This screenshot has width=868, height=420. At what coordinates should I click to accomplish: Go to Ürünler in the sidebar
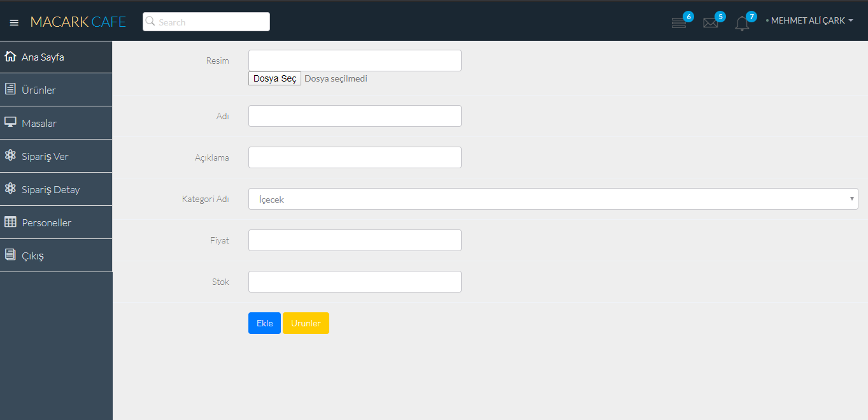point(56,90)
